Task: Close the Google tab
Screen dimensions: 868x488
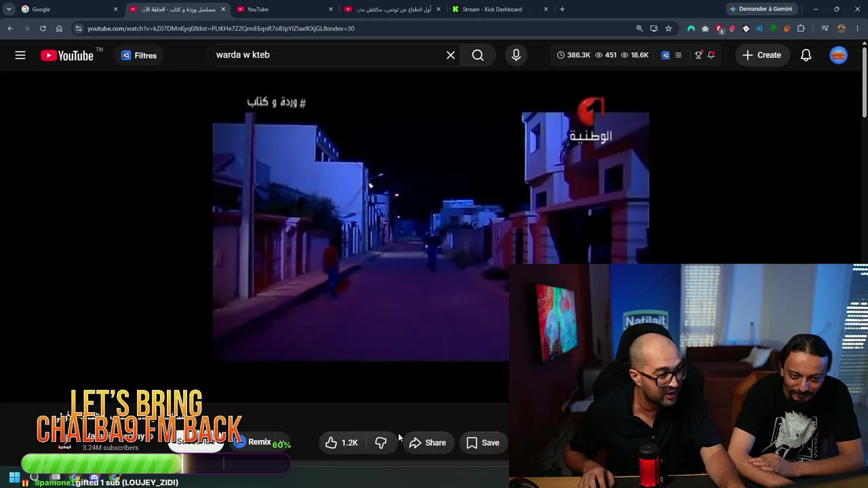Action: click(x=115, y=9)
